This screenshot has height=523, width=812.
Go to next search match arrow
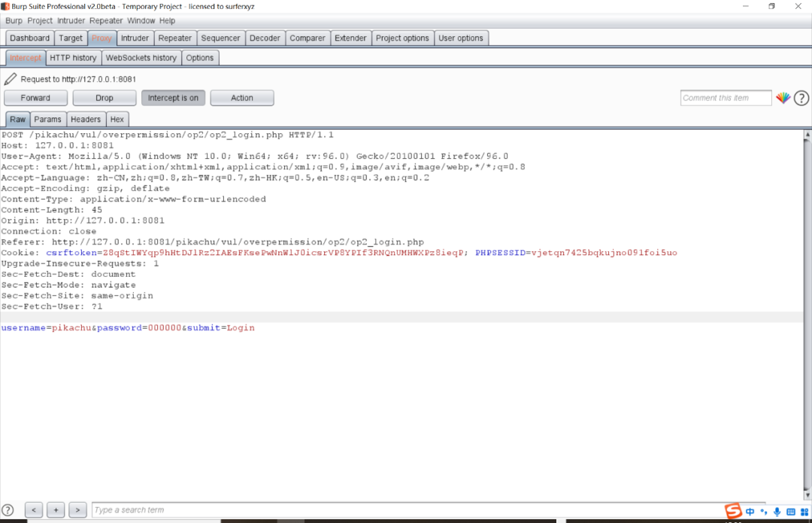(x=77, y=510)
